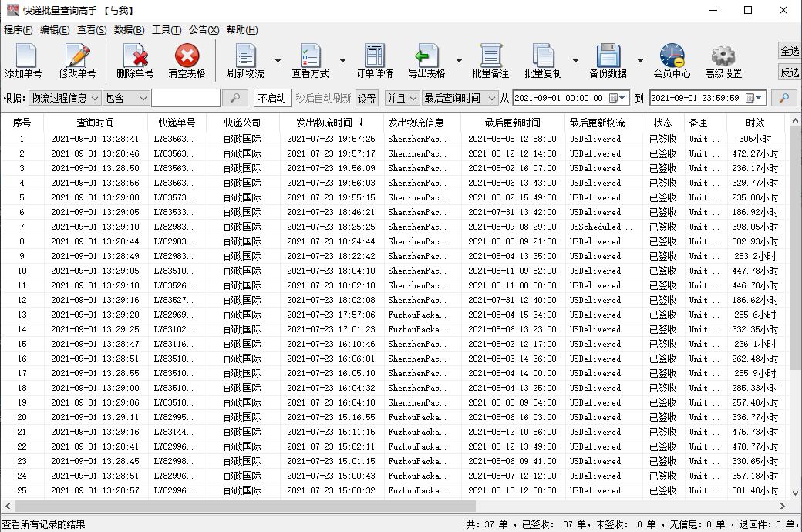Click the 设置 button for auto refresh
Screen dimensions: 802x532
[x=367, y=99]
